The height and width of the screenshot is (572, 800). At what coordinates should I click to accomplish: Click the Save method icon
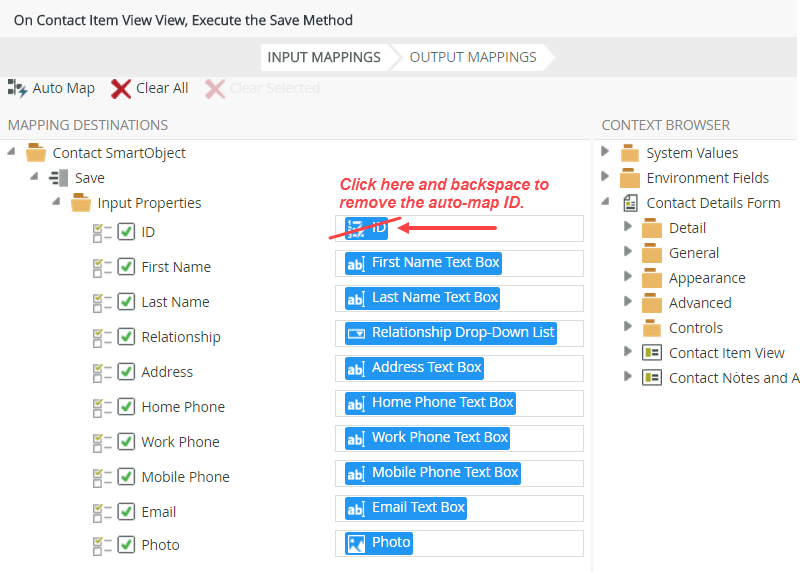tap(59, 178)
